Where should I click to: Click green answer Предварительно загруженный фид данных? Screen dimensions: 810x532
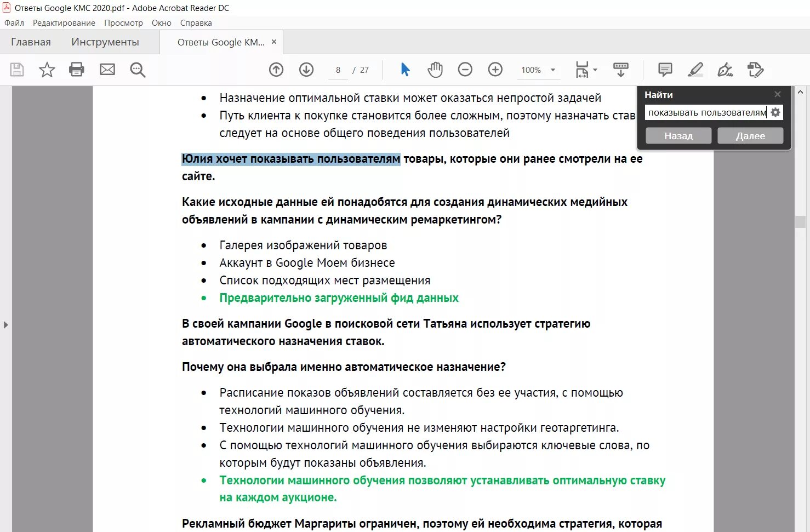click(x=339, y=298)
